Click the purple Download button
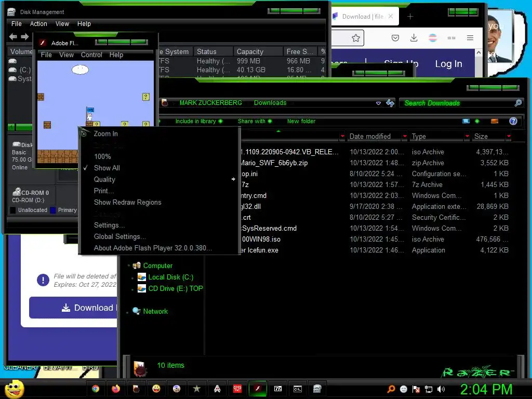 [73, 308]
